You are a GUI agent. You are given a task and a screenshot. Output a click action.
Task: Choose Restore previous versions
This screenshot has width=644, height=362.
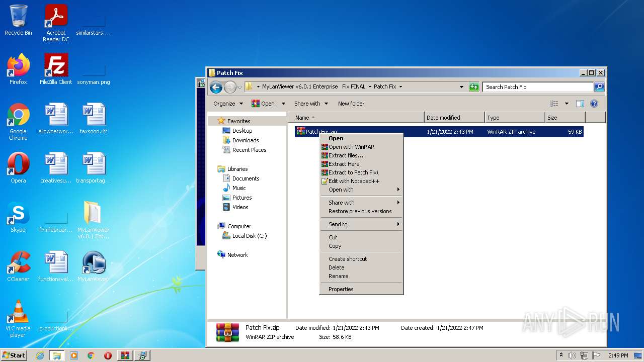tap(361, 211)
